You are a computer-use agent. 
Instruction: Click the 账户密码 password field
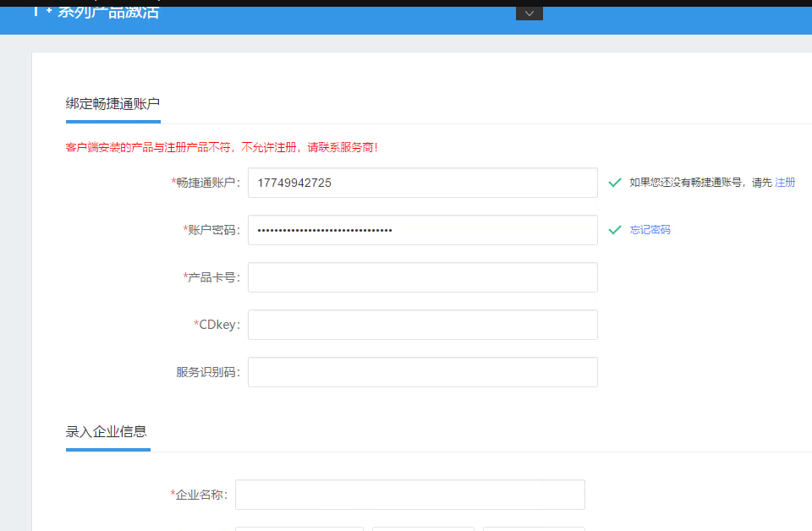click(423, 230)
